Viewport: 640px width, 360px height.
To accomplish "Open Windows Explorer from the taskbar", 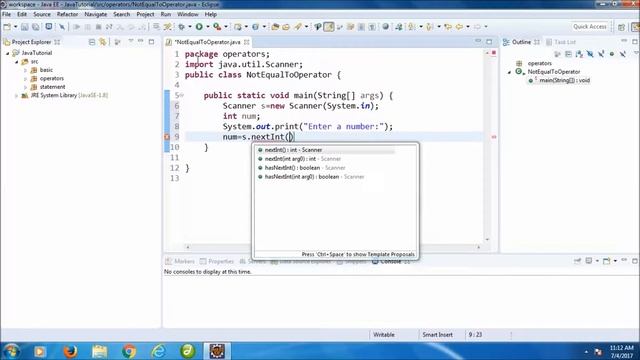I will [x=100, y=351].
